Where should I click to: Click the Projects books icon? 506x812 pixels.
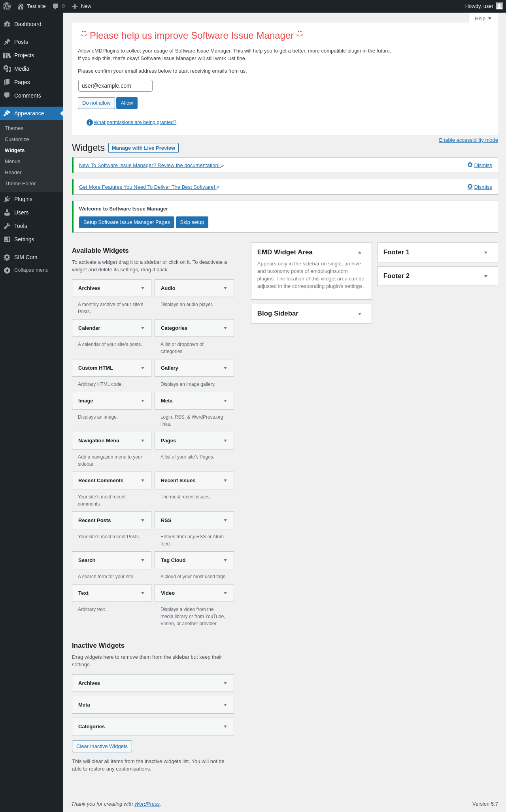point(7,55)
